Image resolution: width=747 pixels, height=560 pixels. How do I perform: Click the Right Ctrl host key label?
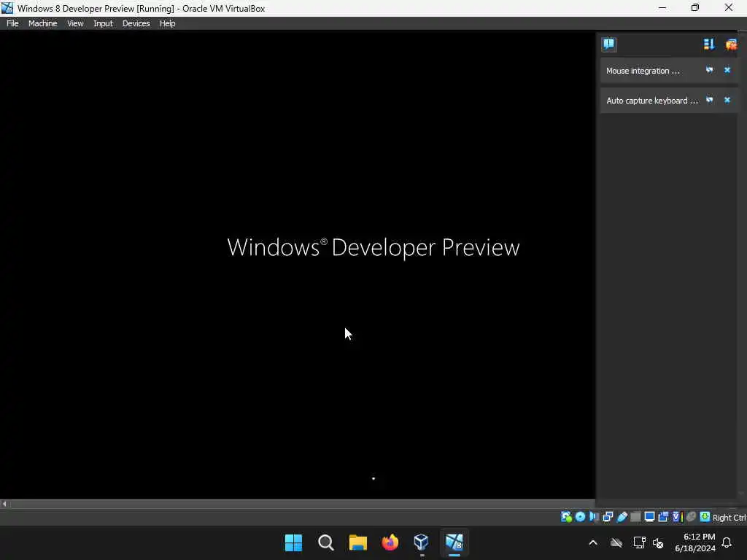point(729,518)
